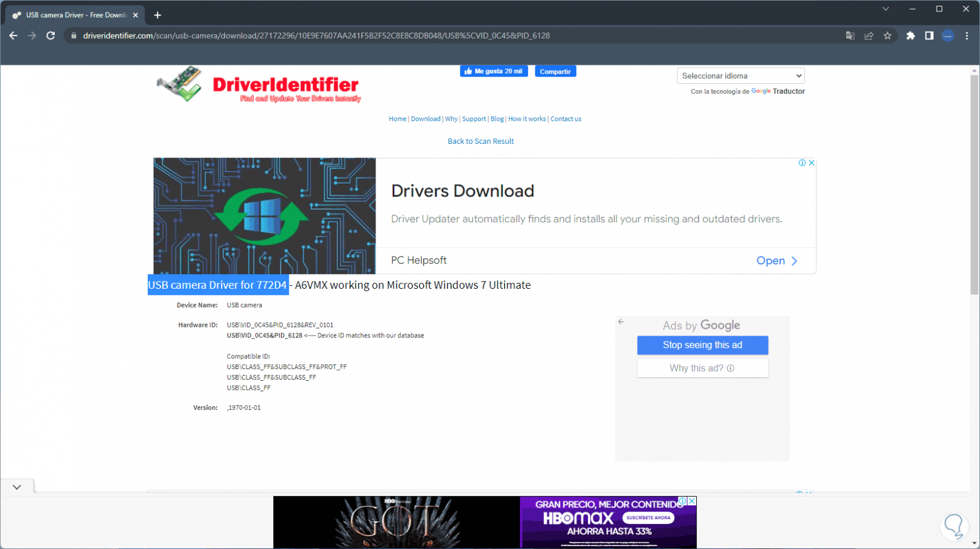Open the tab search dropdown arrow
The image size is (980, 549).
886,9
